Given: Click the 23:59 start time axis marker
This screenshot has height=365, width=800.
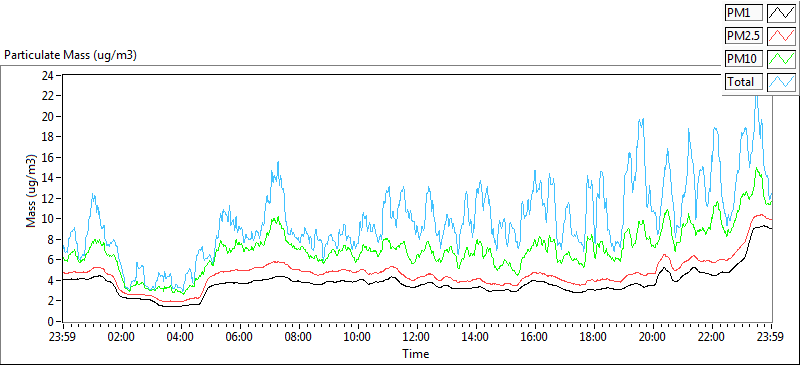Looking at the screenshot, I should pyautogui.click(x=63, y=337).
